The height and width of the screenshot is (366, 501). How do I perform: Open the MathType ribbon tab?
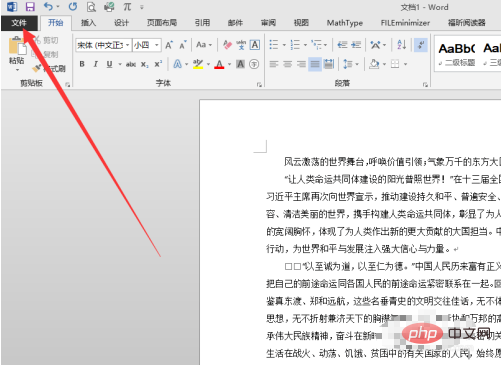point(345,23)
